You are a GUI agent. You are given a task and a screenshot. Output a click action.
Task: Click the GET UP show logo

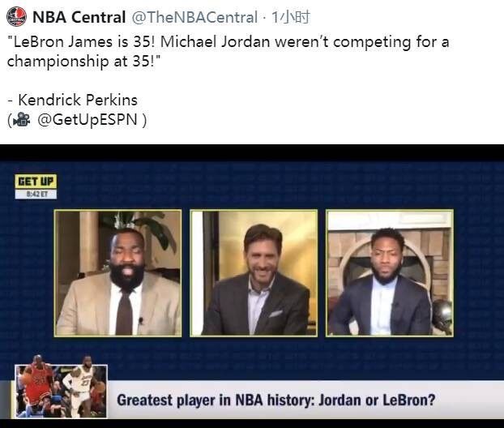[x=36, y=182]
